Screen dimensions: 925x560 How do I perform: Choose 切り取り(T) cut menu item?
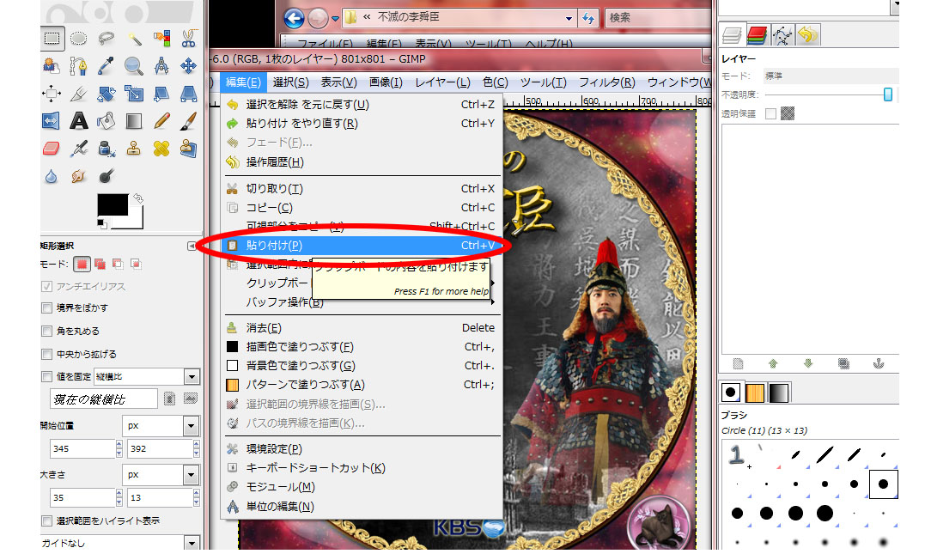point(361,189)
